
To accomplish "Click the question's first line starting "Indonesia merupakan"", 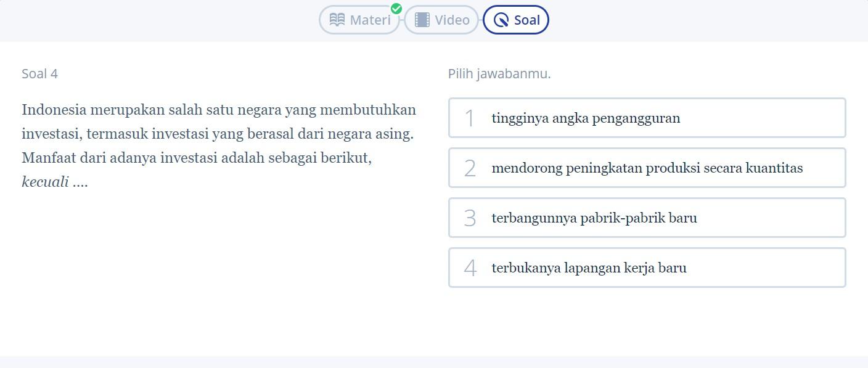I will coord(219,110).
